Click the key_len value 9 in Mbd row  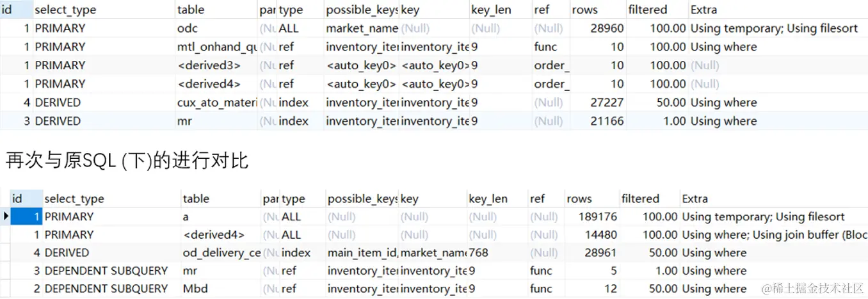[x=472, y=289]
